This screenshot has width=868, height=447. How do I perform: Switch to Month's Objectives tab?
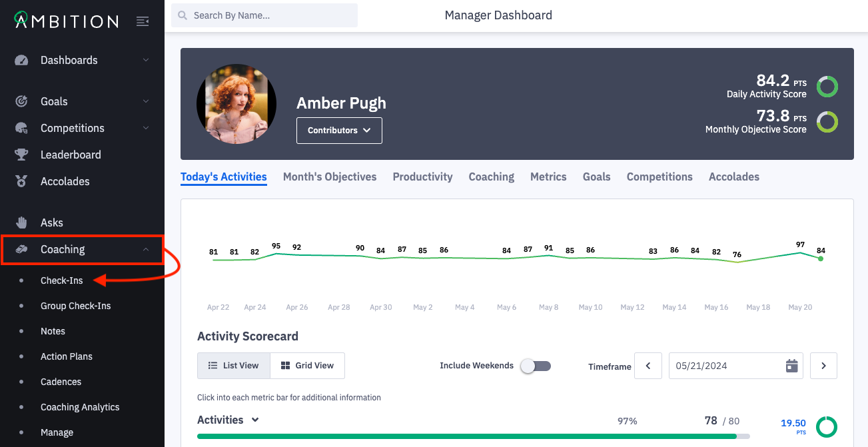pos(330,177)
